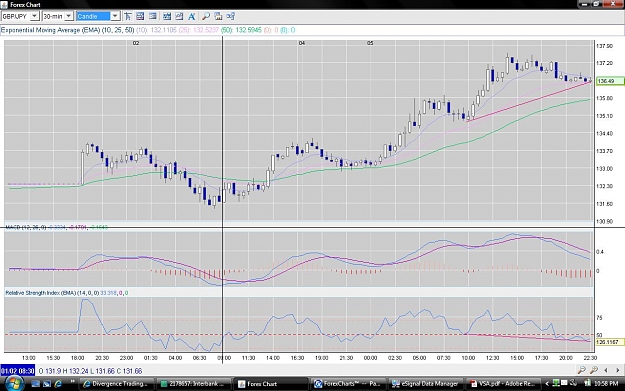625x391 pixels.
Task: Click the Relative Strength Index (EMA) label
Action: (52, 293)
